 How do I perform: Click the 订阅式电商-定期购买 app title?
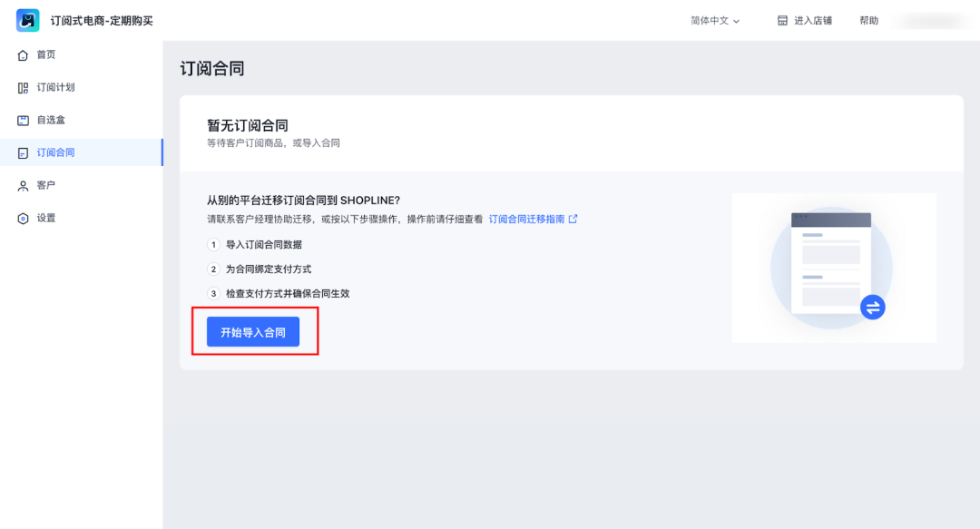[102, 21]
